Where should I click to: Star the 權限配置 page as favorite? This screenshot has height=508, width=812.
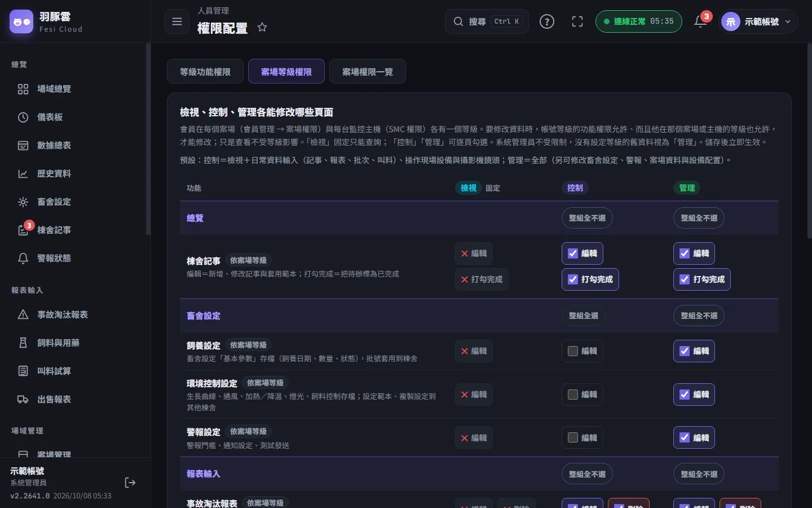[262, 27]
